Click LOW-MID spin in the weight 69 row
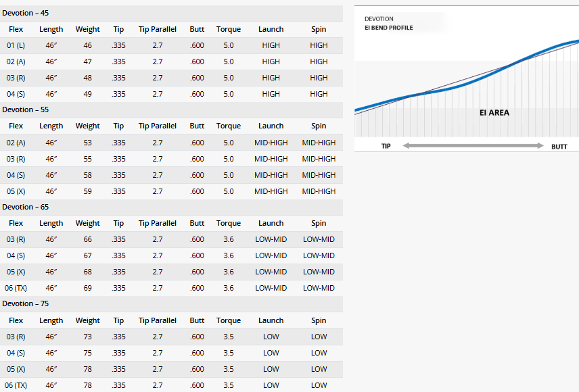This screenshot has width=579, height=392. click(319, 288)
